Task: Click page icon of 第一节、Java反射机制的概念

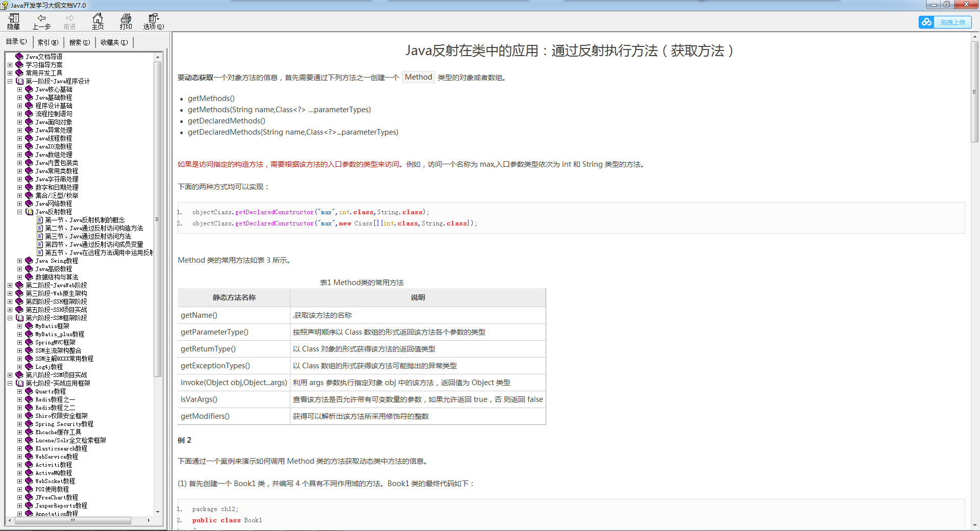Action: click(x=40, y=220)
